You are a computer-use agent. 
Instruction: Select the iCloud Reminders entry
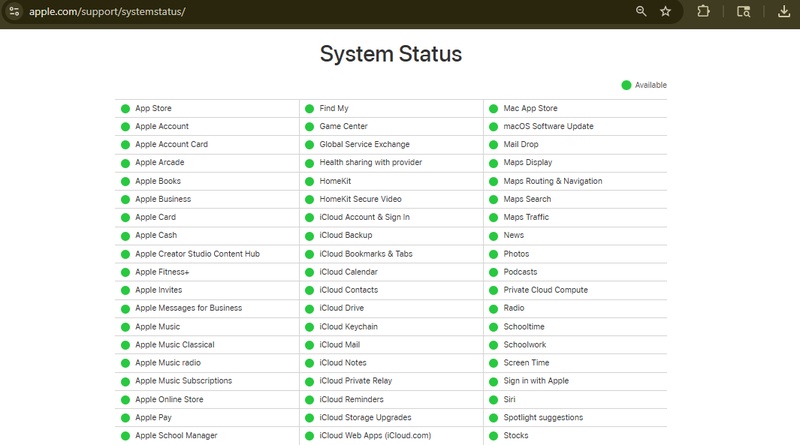pos(351,399)
